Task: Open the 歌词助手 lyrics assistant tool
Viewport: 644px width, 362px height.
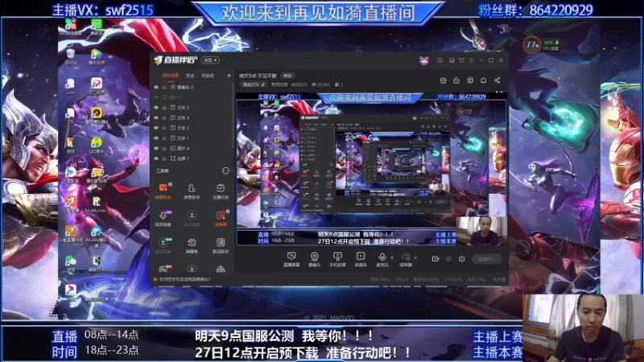Action: click(221, 245)
